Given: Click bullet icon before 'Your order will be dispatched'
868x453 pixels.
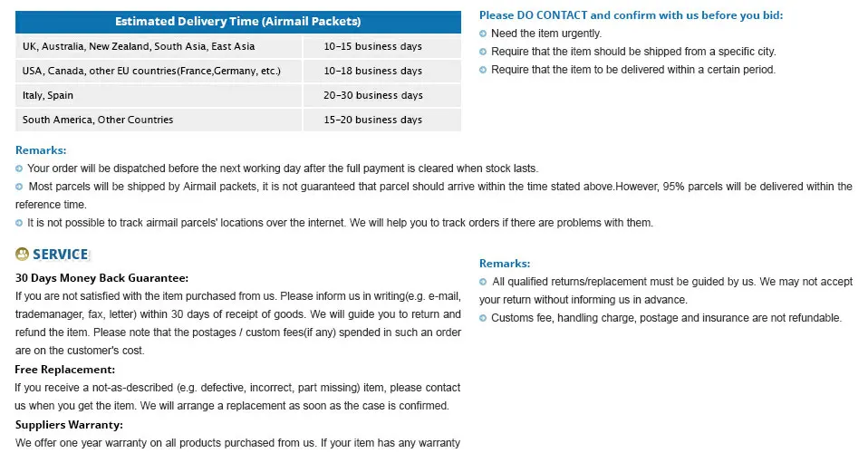Looking at the screenshot, I should click(19, 169).
